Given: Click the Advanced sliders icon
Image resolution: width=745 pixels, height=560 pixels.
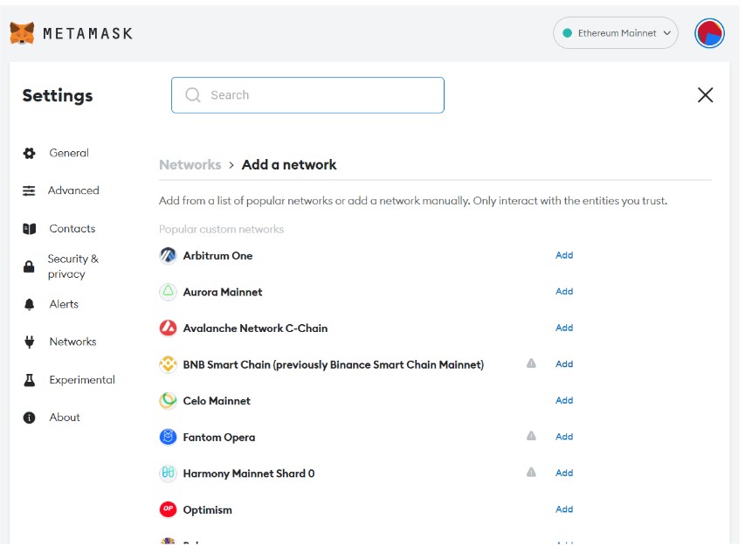Looking at the screenshot, I should click(29, 190).
